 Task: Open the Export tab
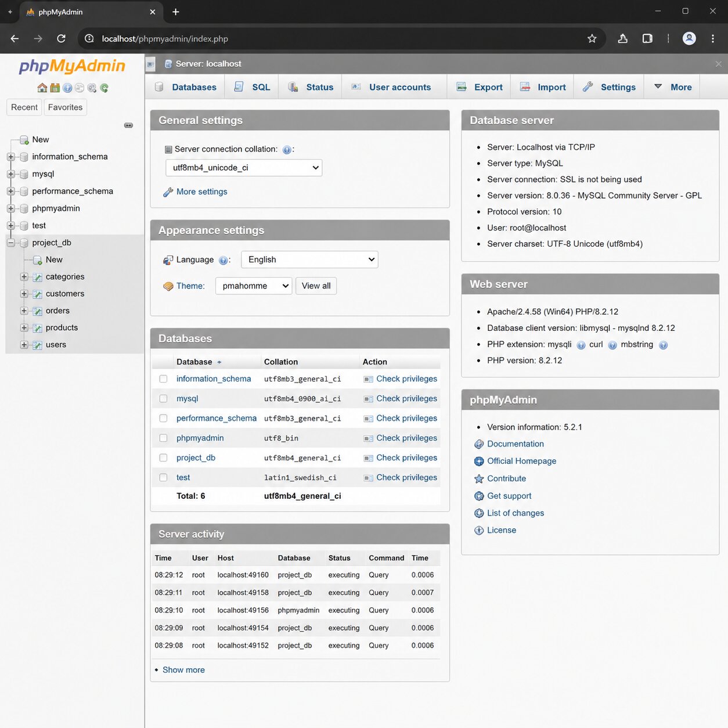(480, 87)
